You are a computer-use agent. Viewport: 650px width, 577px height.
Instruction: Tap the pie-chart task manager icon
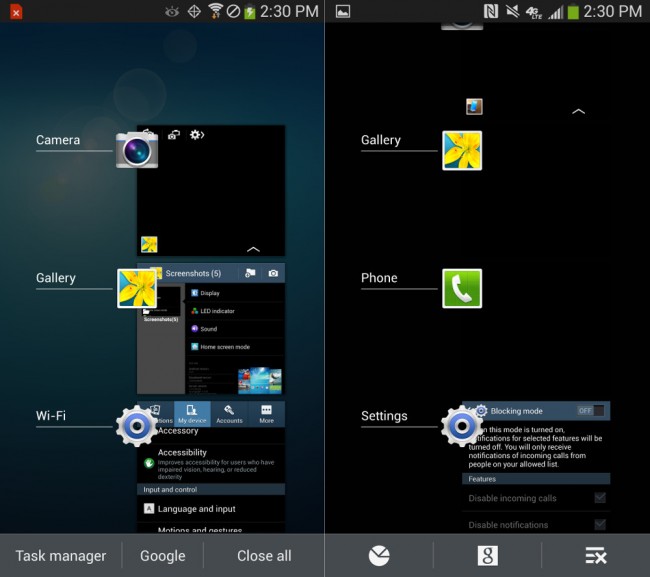pos(379,556)
